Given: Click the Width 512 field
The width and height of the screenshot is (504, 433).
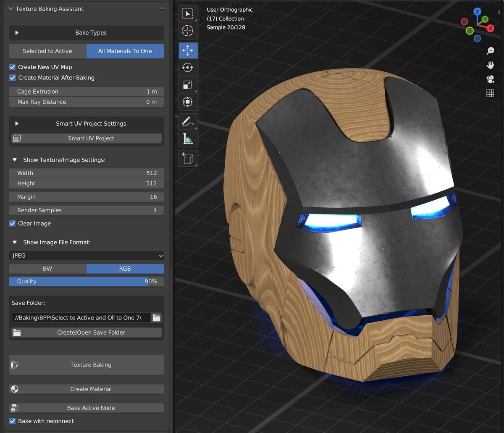Looking at the screenshot, I should [x=87, y=173].
